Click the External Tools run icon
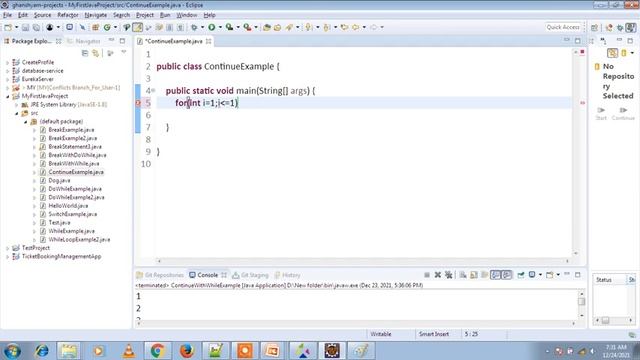Image resolution: width=640 pixels, height=360 pixels. click(247, 27)
